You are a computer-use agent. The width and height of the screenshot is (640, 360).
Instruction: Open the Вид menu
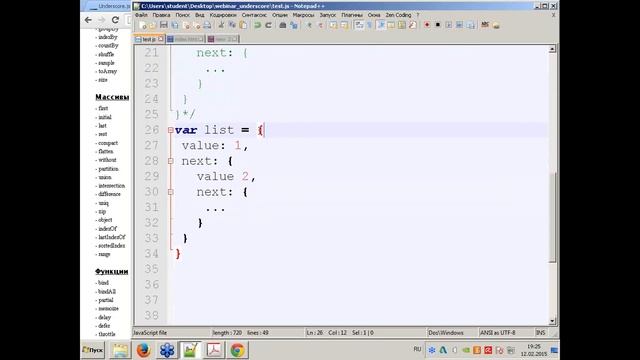pos(200,15)
